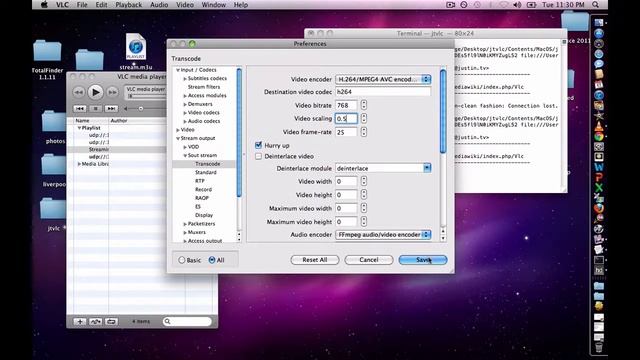The image size is (640, 360).
Task: Click the Cancel button
Action: point(369,260)
